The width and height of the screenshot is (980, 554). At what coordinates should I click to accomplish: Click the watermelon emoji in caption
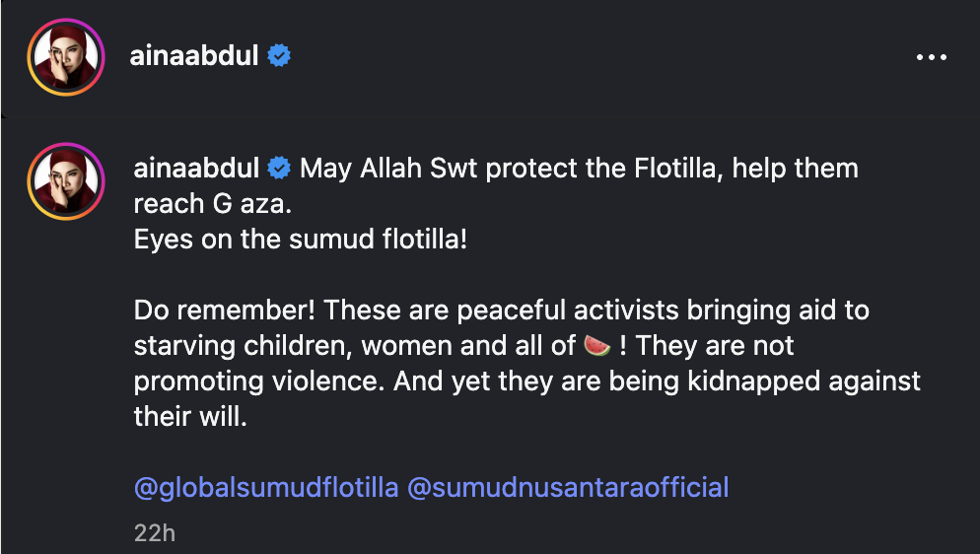coord(596,346)
